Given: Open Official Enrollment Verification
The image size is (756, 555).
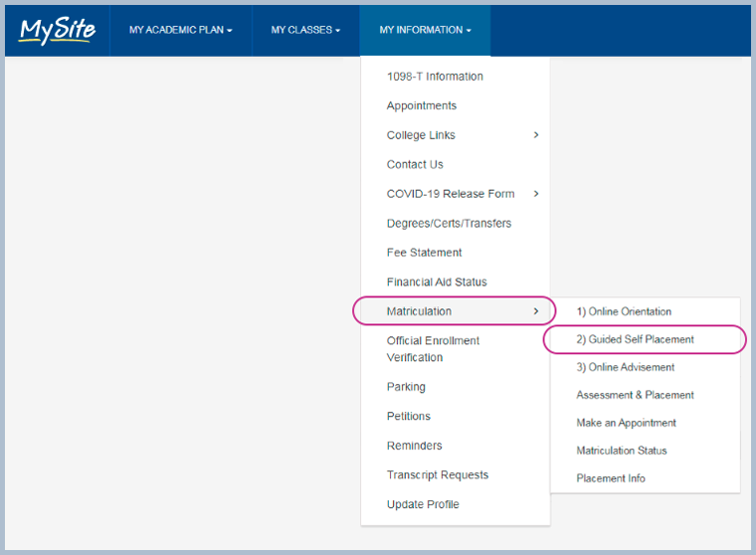Looking at the screenshot, I should [433, 349].
